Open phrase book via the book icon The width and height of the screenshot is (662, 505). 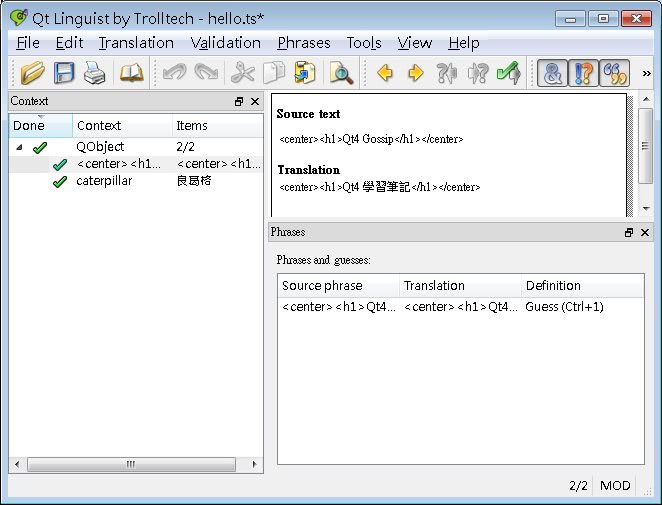point(132,73)
